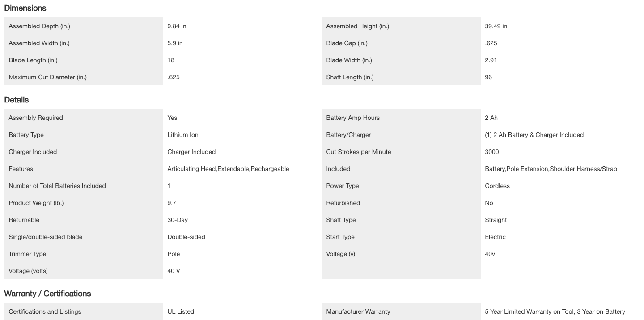Click the Lithium Ion battery type value
This screenshot has width=644, height=320.
[183, 135]
